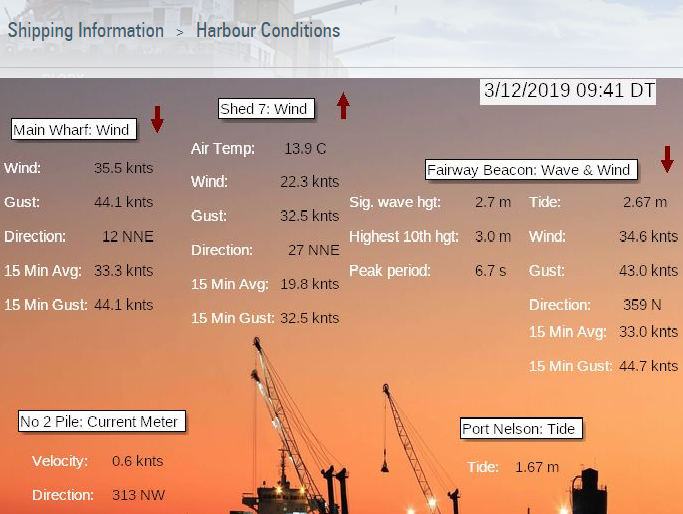Select Main Wharf 15 Min Avg 33.3 knts
This screenshot has height=514, width=683.
[x=124, y=271]
